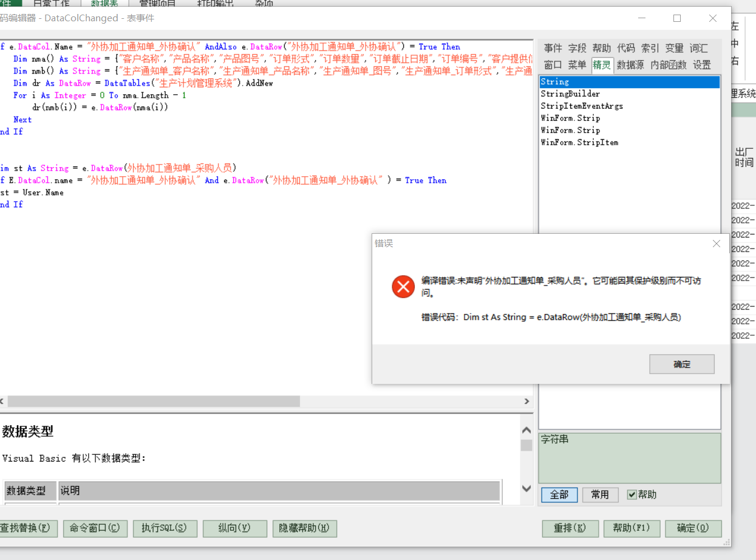Open the 字段 tab
This screenshot has width=756, height=560.
pyautogui.click(x=577, y=48)
